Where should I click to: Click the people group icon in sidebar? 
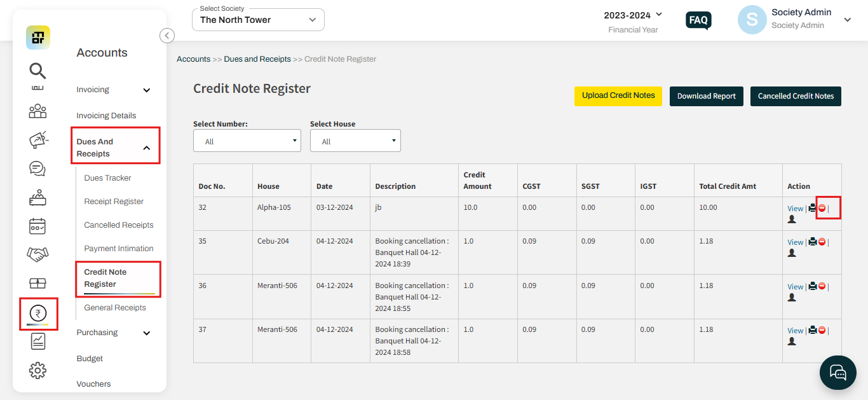coord(37,111)
